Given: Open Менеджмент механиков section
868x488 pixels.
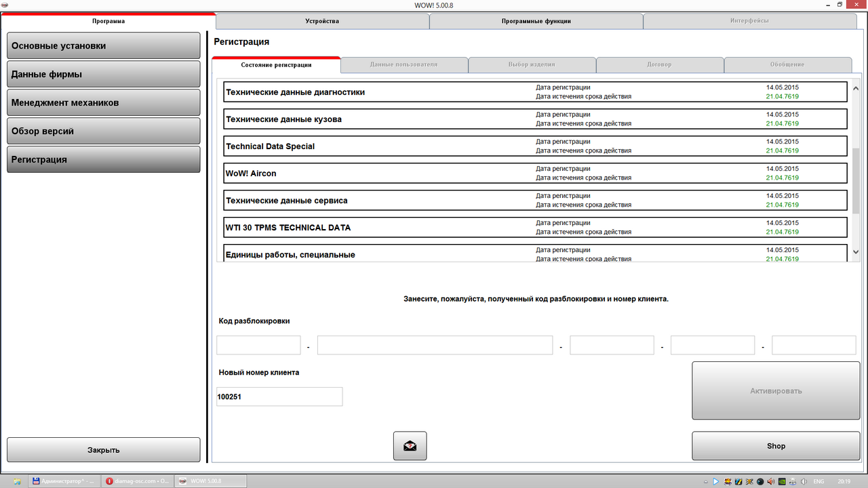Looking at the screenshot, I should [x=104, y=103].
